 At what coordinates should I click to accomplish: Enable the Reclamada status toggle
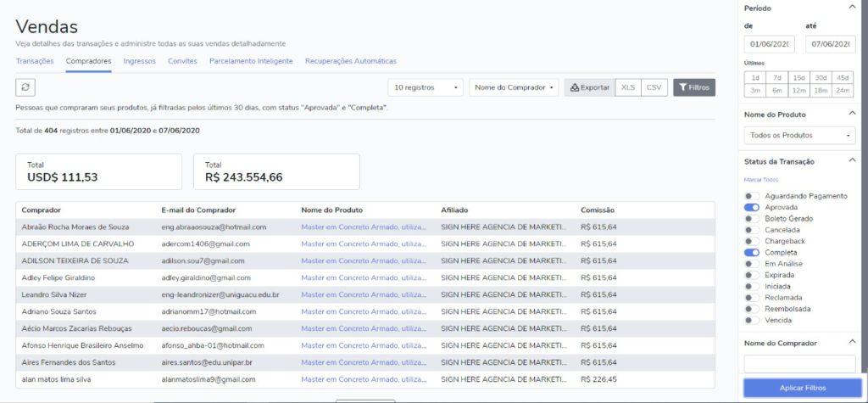[x=751, y=298]
